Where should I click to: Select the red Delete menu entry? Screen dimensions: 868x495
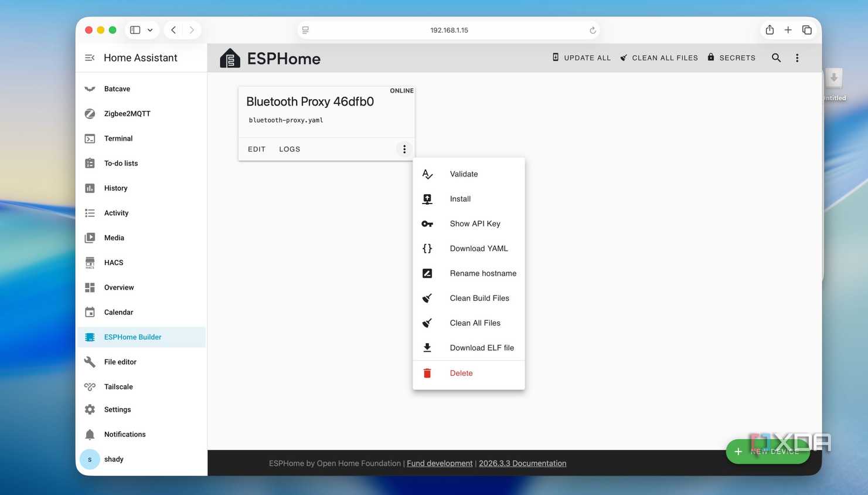click(469, 373)
